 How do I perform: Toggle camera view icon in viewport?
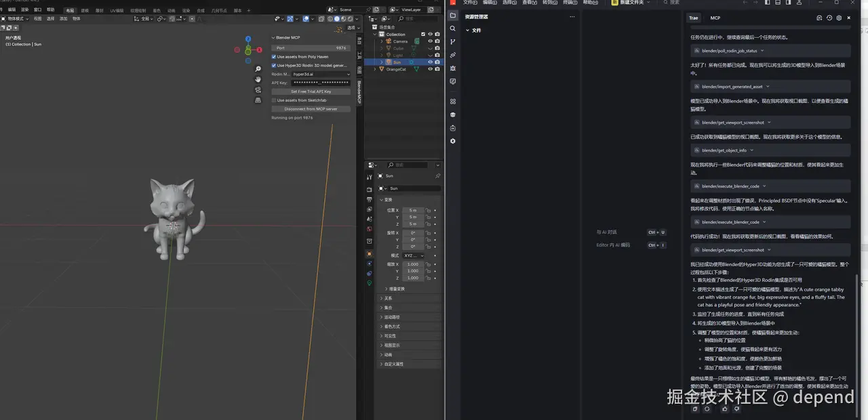(258, 89)
